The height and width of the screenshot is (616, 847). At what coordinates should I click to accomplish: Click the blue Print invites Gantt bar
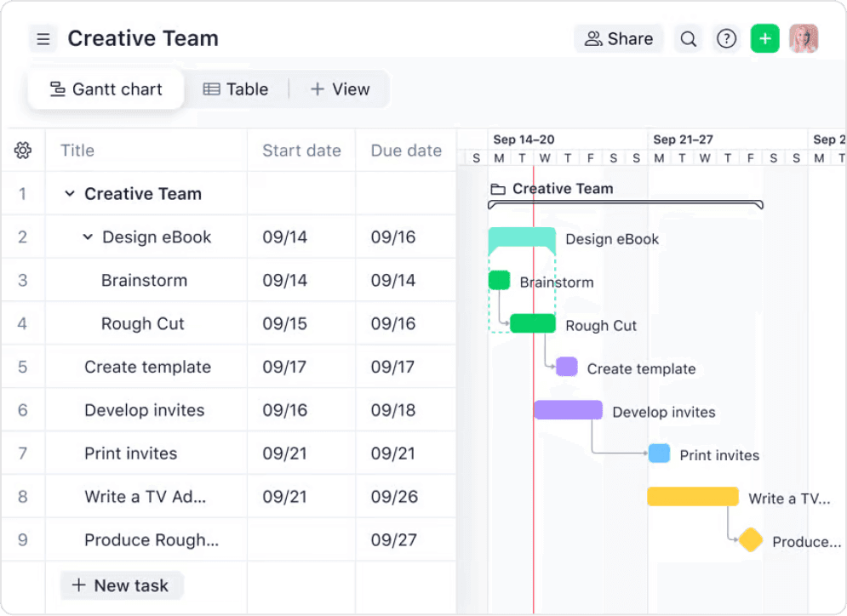tap(659, 453)
